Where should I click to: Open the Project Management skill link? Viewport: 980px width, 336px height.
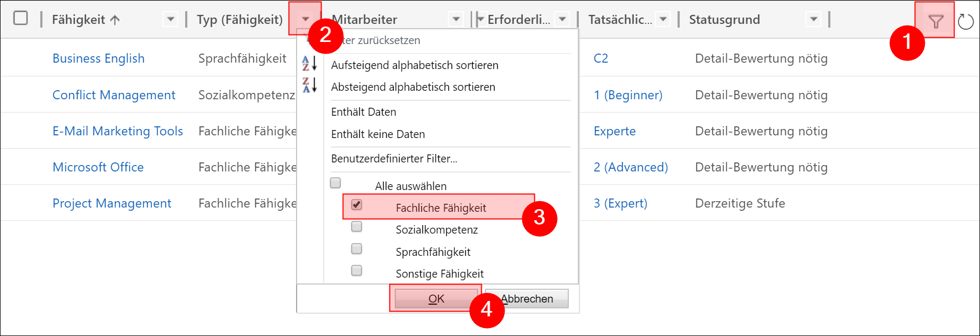click(111, 203)
